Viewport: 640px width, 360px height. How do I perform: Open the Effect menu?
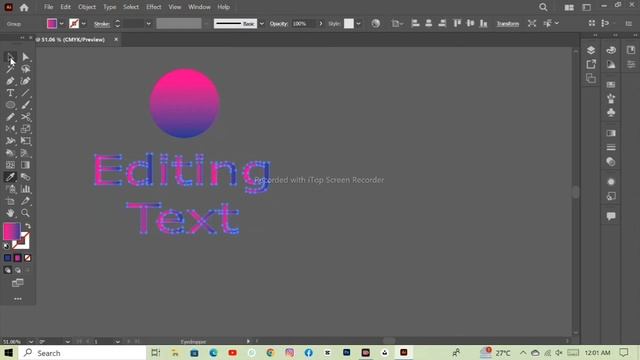pyautogui.click(x=154, y=7)
